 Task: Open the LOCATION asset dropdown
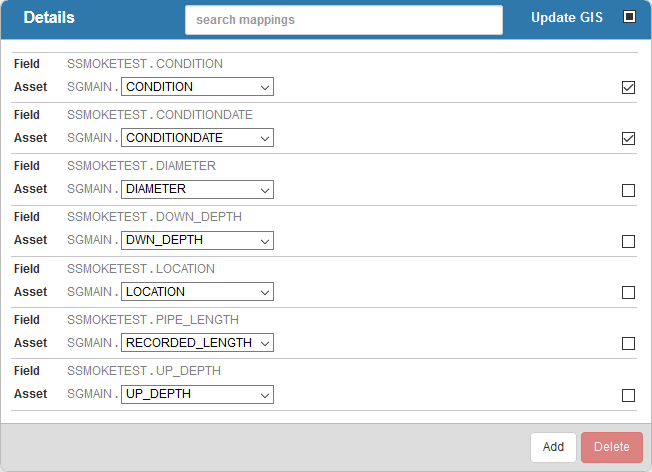point(197,292)
